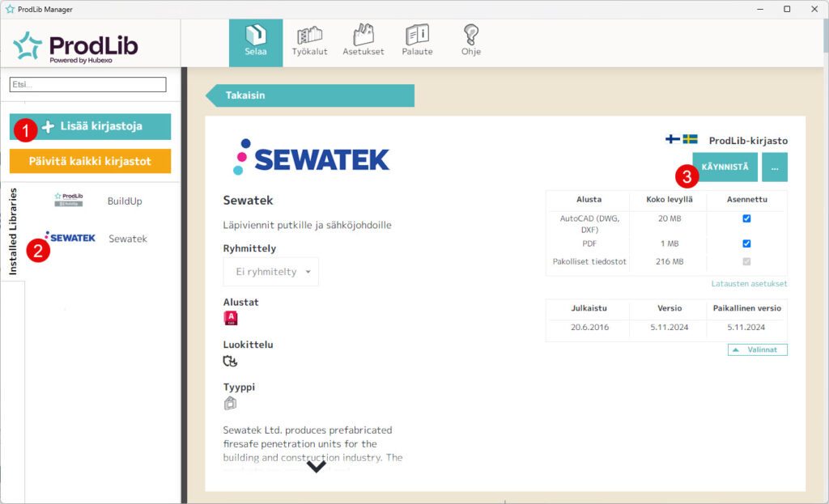Click the Asennettu column header
829x504 pixels.
click(x=746, y=199)
